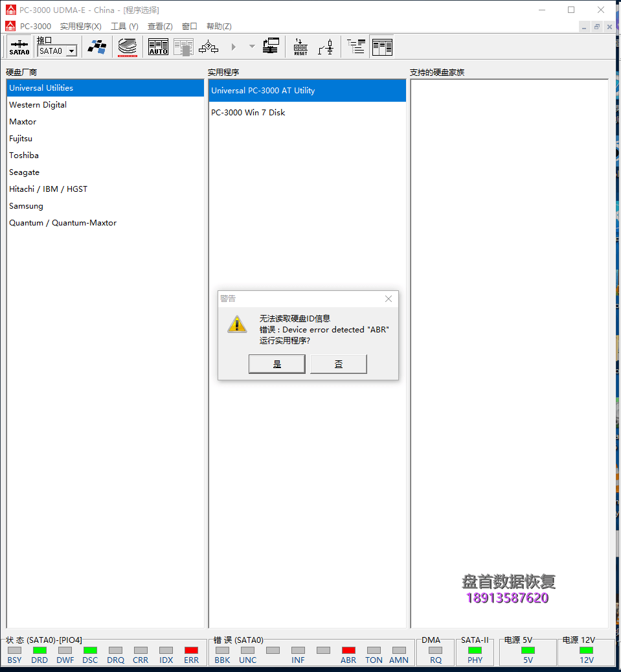Select Fujitsu in vendor list

[x=106, y=139]
